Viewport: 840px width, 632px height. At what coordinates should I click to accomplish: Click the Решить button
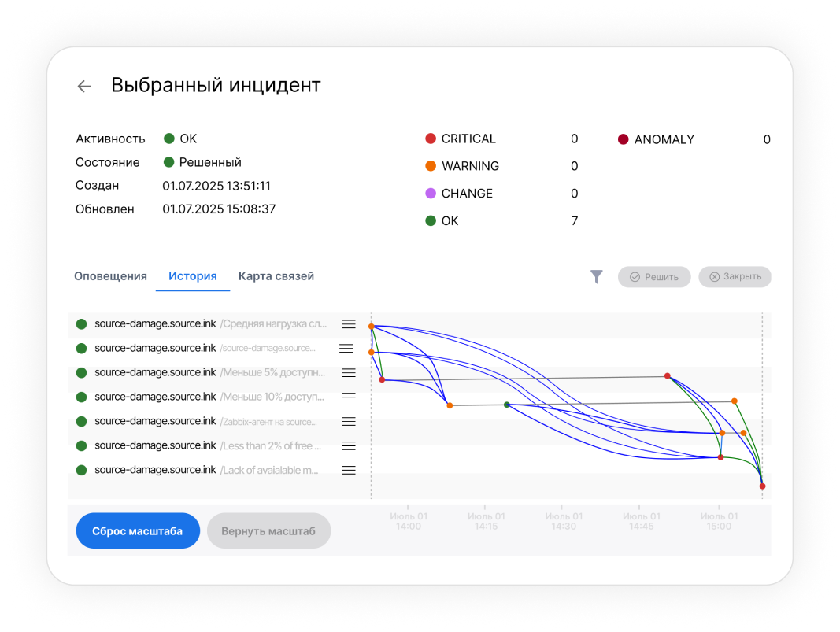[654, 277]
